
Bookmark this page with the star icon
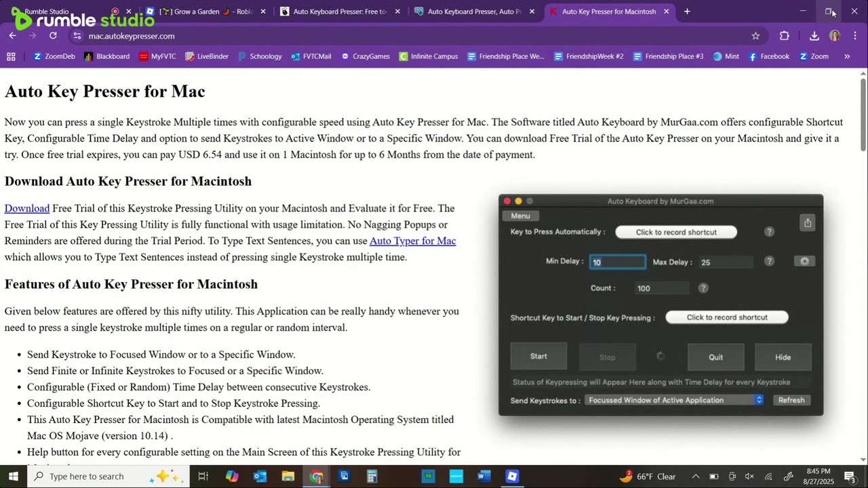[755, 36]
